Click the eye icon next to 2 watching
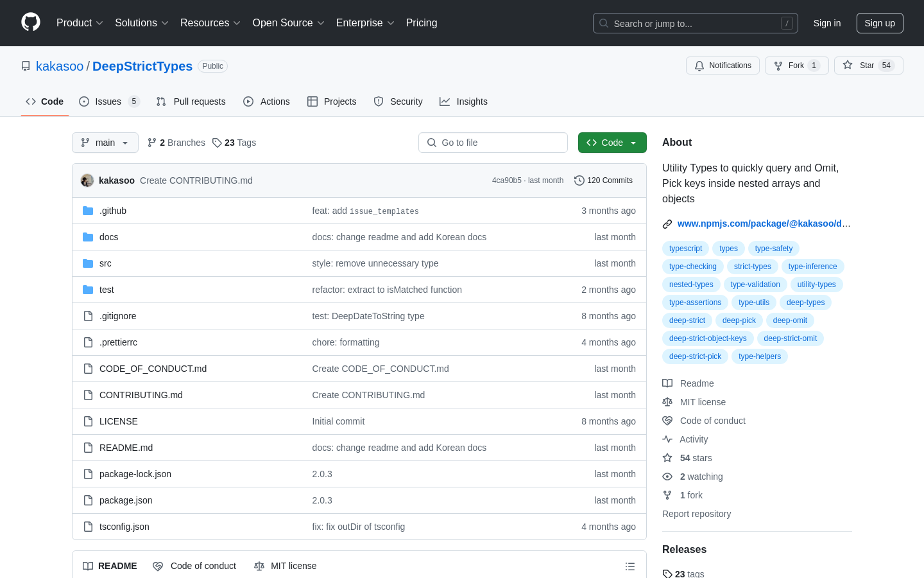 667,477
